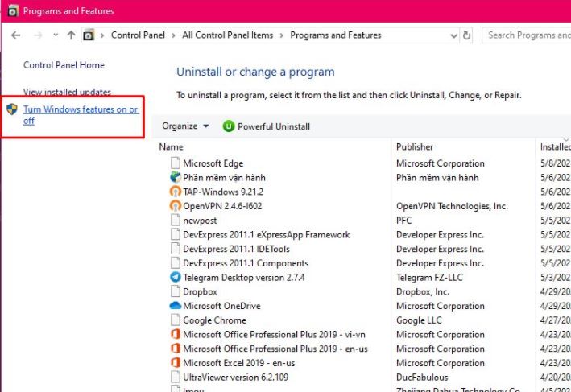The width and height of the screenshot is (571, 392).
Task: Click DevExpress 2011.1 IDETools icon
Action: point(175,249)
